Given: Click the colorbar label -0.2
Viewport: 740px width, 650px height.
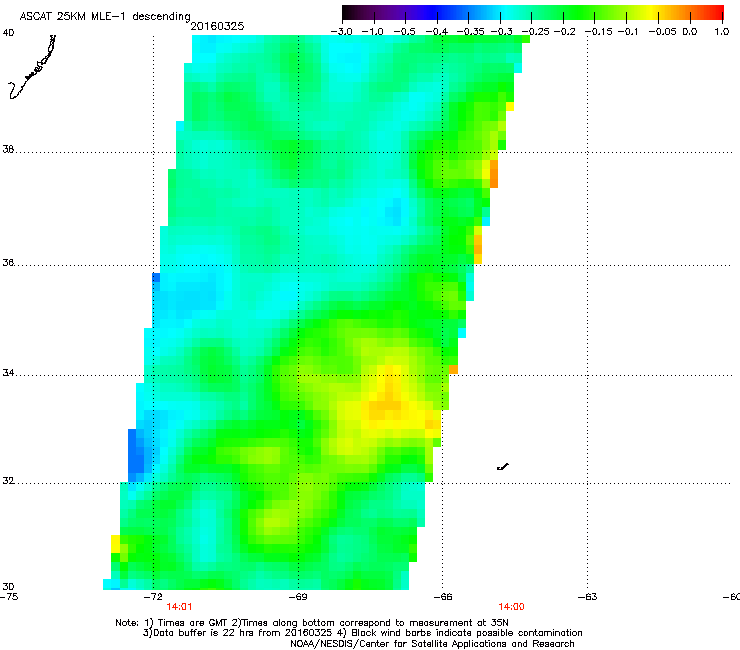Looking at the screenshot, I should point(565,32).
